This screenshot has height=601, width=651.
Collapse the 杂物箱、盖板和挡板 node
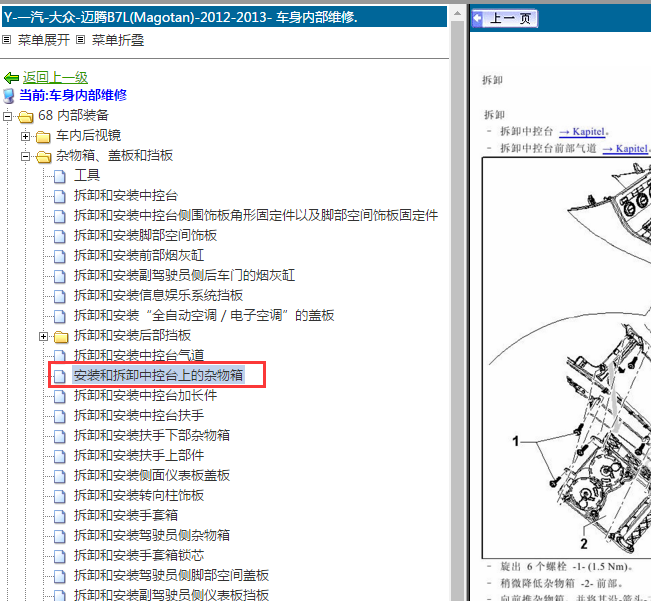[x=25, y=156]
